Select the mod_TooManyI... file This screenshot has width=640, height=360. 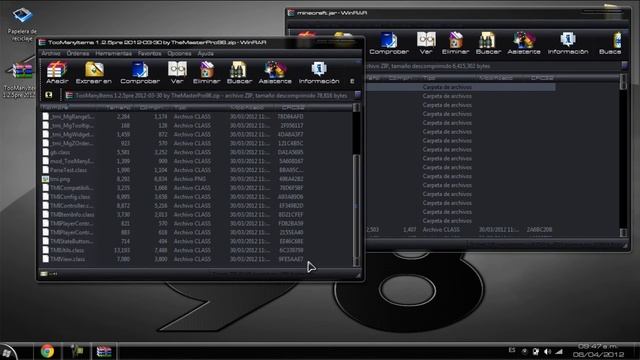pyautogui.click(x=72, y=161)
